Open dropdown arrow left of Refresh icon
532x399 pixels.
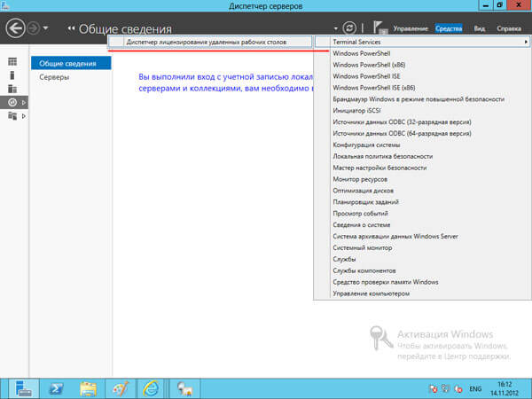tap(335, 29)
